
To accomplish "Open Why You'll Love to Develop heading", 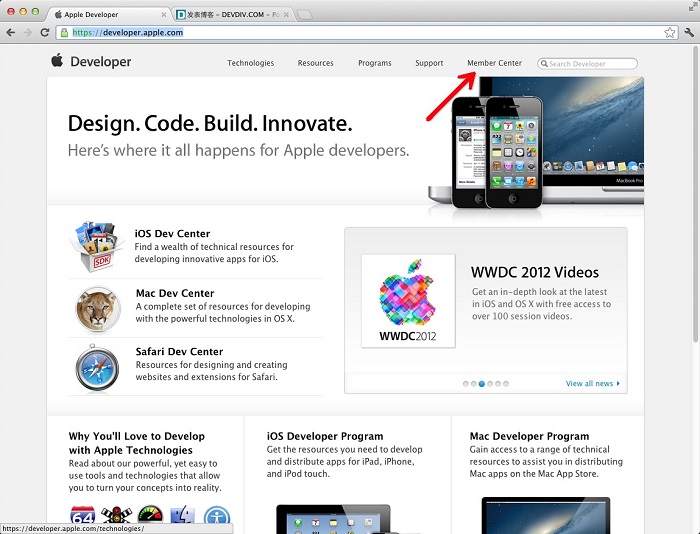I will (x=137, y=443).
